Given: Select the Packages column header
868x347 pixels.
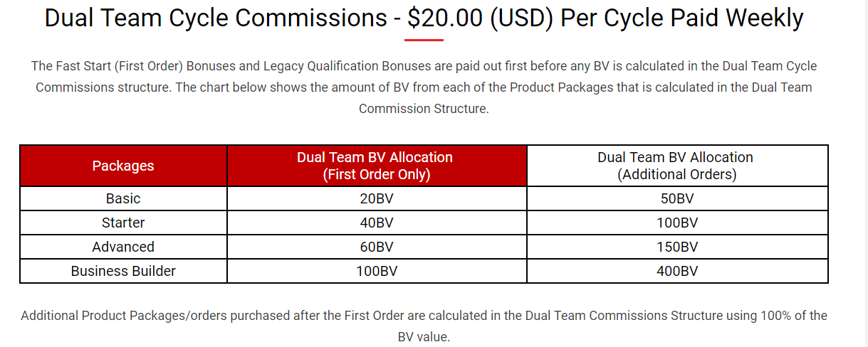Looking at the screenshot, I should click(123, 166).
